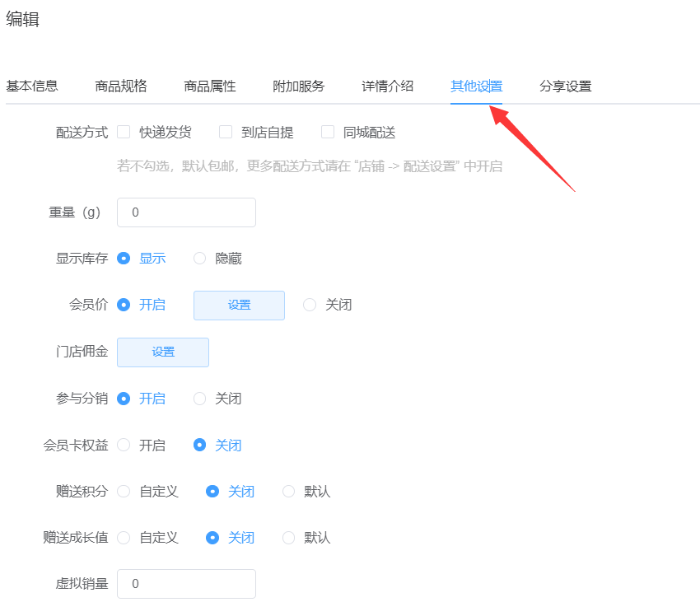The height and width of the screenshot is (616, 700).
Task: Go to the 商品属性 tab
Action: [210, 86]
